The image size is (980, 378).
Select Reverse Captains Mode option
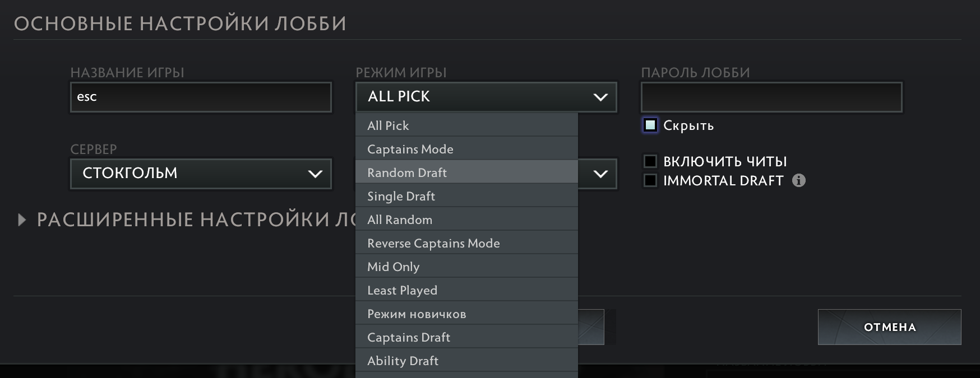coord(466,243)
